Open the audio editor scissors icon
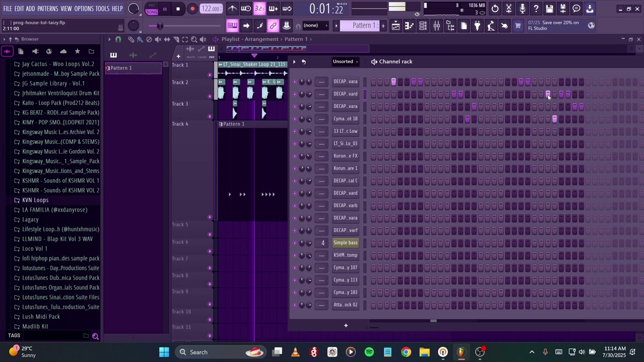The height and width of the screenshot is (362, 644). [509, 9]
